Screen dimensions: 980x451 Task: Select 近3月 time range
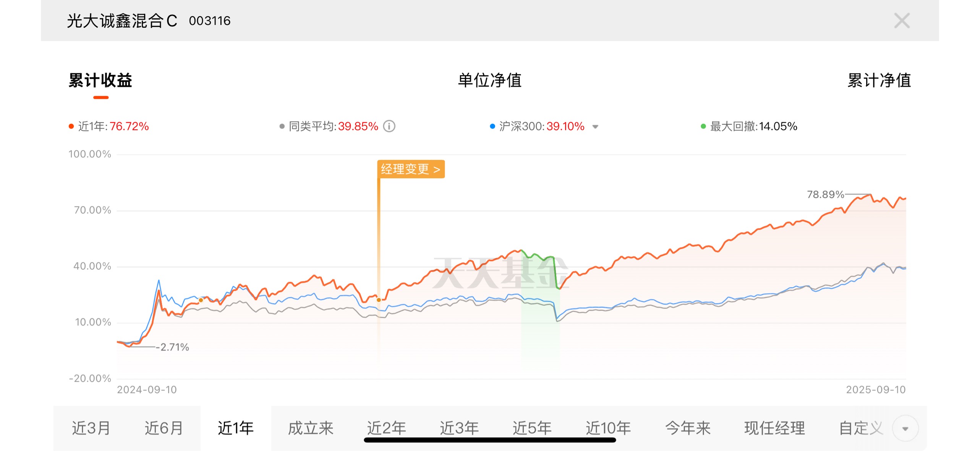91,428
